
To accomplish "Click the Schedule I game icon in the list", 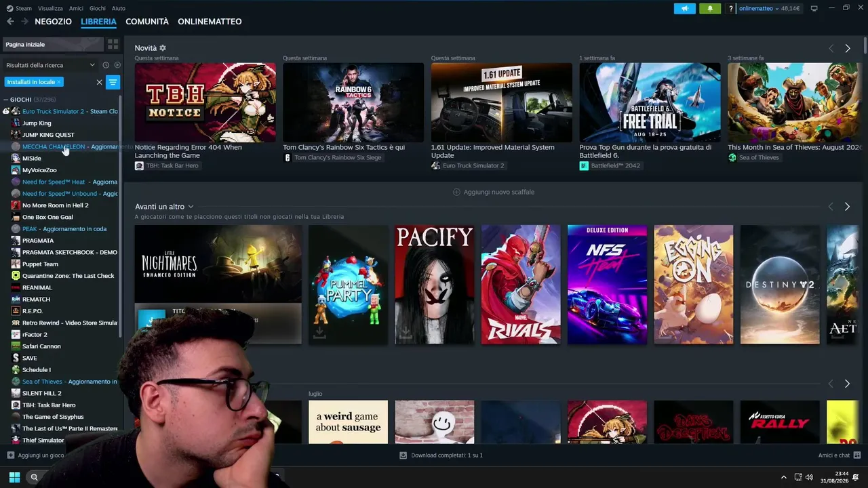I will 16,370.
